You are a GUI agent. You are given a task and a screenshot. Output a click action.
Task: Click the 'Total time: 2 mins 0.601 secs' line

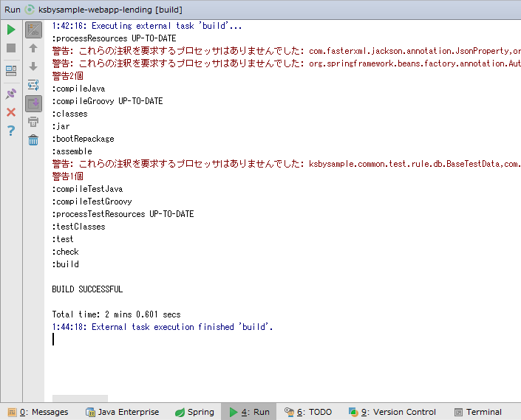[x=116, y=314]
